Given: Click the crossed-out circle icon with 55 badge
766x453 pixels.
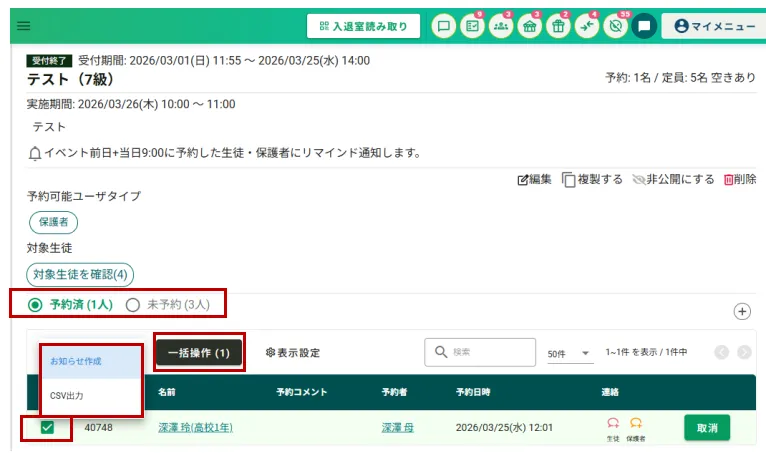Looking at the screenshot, I should [616, 26].
